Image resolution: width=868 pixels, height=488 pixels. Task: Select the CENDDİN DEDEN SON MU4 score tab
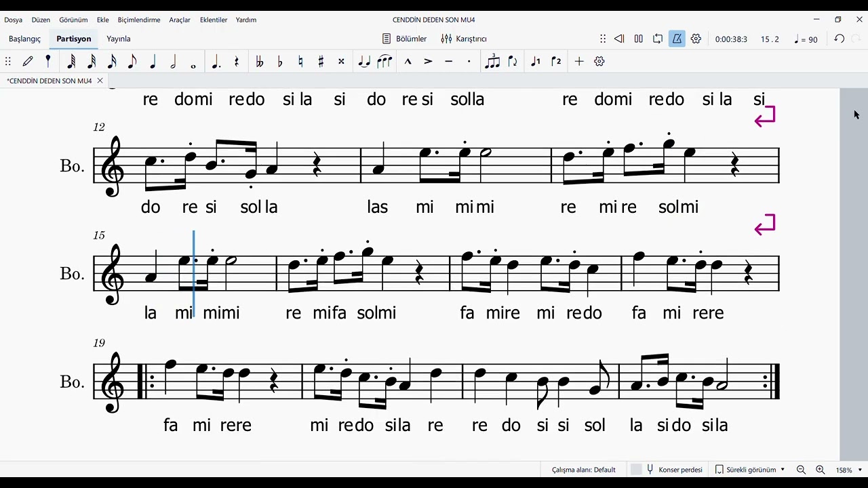[50, 81]
